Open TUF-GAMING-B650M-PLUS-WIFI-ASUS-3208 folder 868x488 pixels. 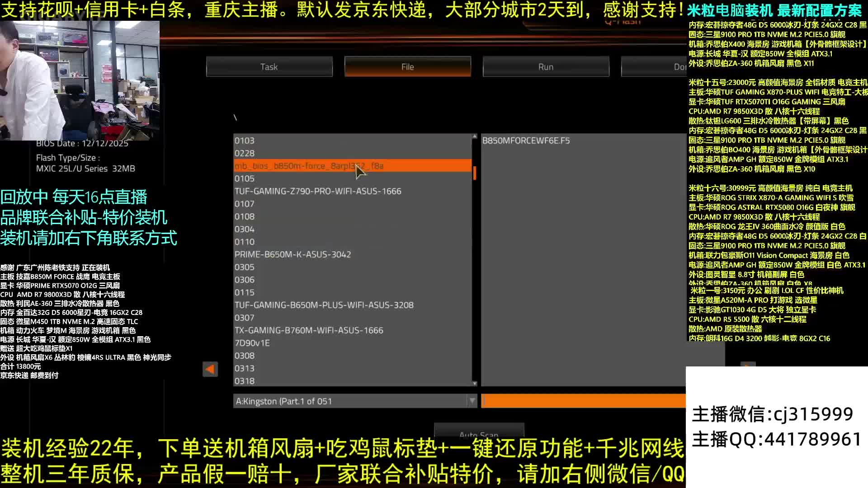(x=324, y=305)
